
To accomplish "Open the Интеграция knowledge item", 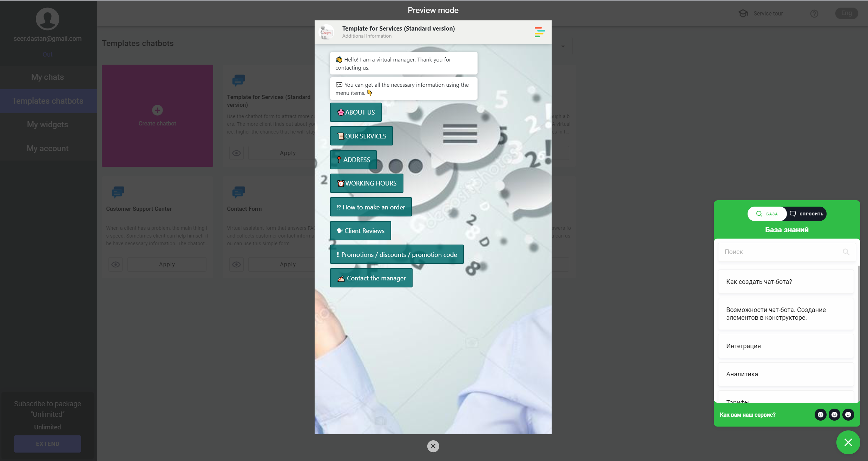I will (786, 346).
